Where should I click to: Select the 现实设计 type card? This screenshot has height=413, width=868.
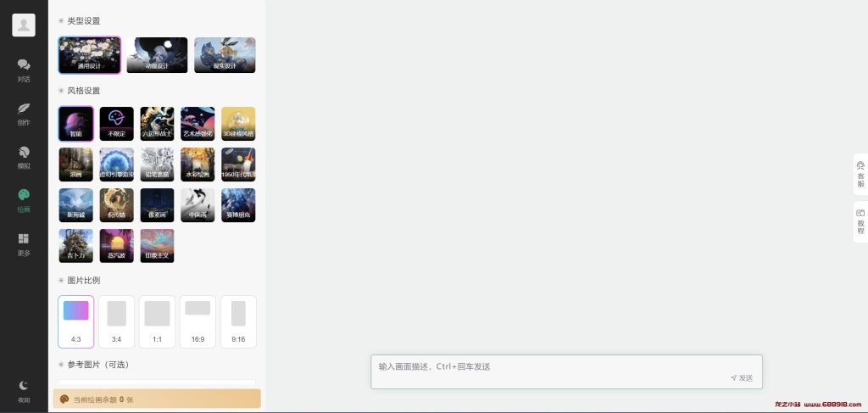[x=225, y=55]
